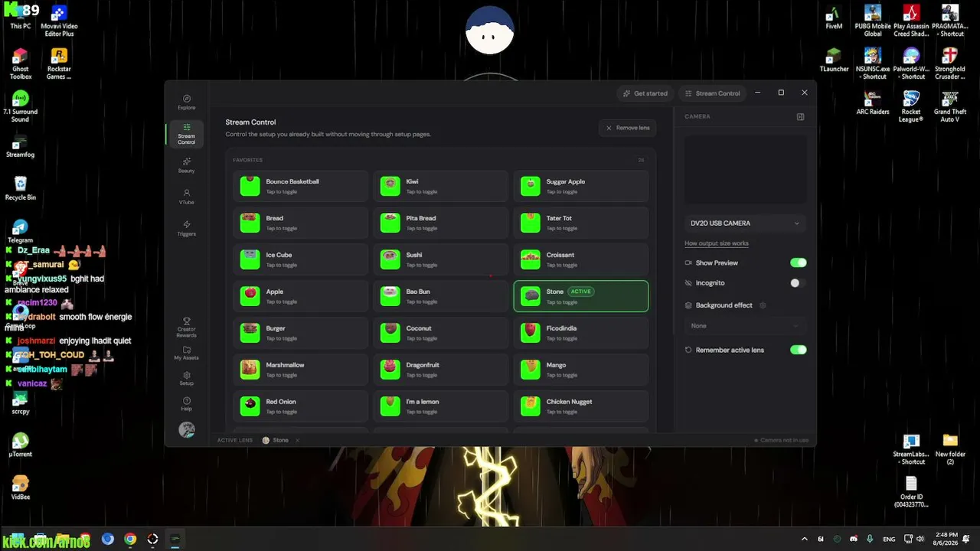Screen dimensions: 980x551
Task: Switch the ENG input language indicator
Action: point(889,539)
